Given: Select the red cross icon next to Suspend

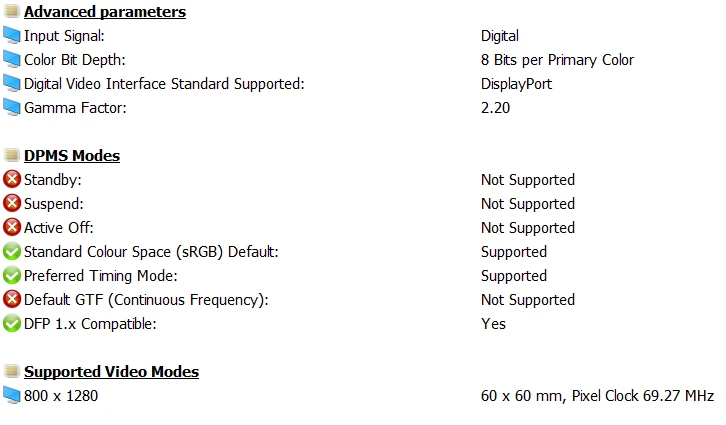Looking at the screenshot, I should tap(12, 203).
